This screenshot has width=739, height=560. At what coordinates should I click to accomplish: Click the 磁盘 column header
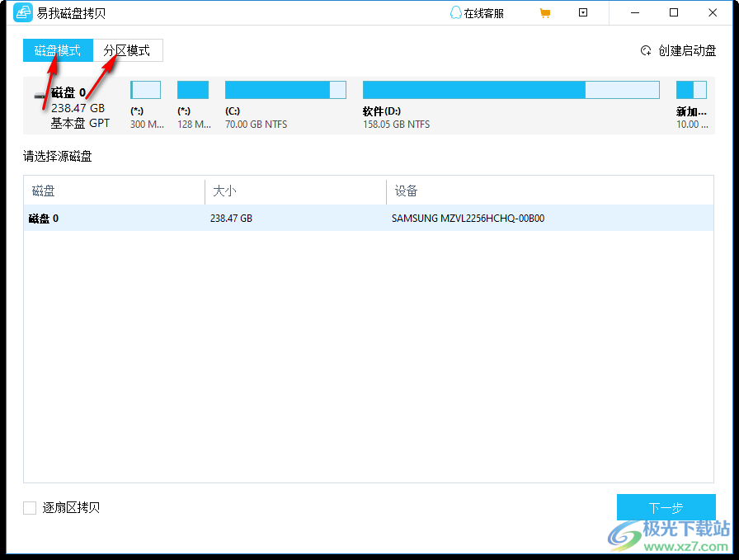(43, 191)
